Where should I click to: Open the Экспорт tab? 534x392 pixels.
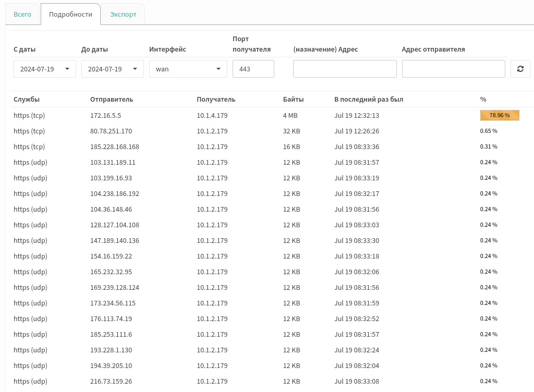pyautogui.click(x=123, y=14)
